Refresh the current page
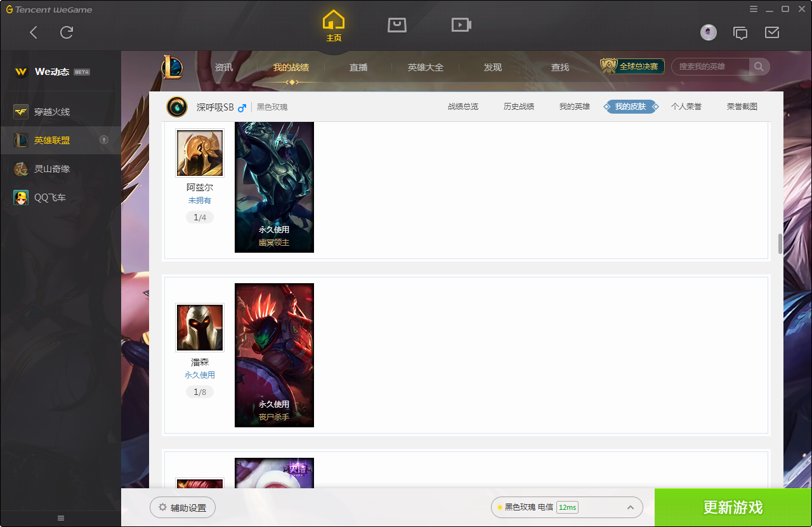The image size is (812, 527). tap(67, 32)
